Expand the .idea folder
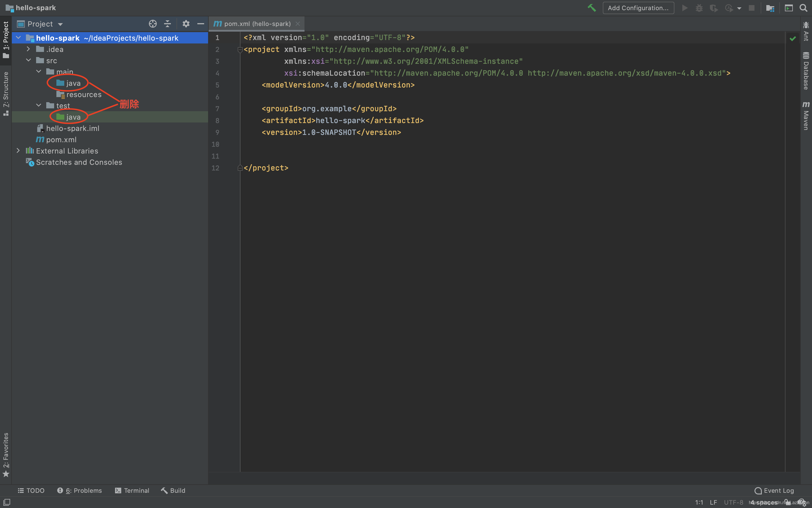Viewport: 812px width, 508px height. (x=28, y=49)
